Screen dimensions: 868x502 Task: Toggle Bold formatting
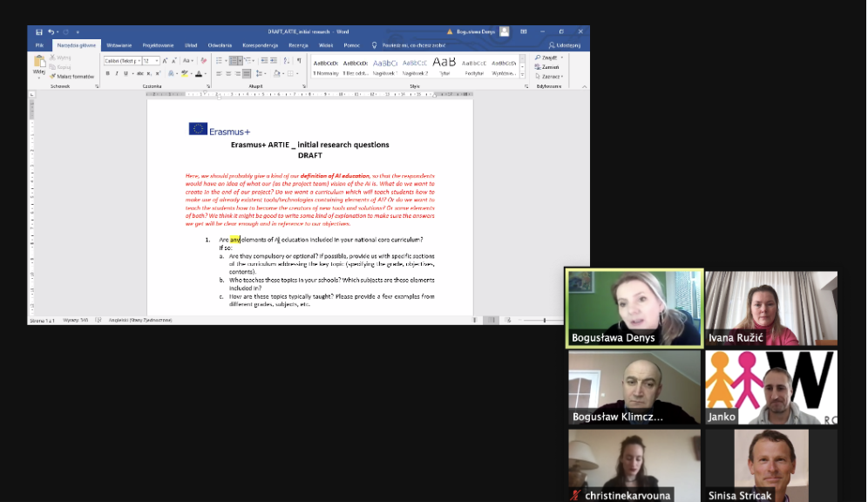tap(107, 74)
